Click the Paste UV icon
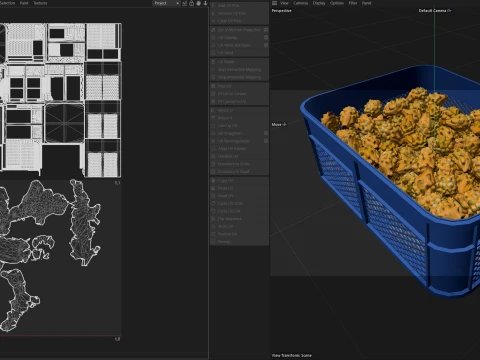This screenshot has height=360, width=480. pyautogui.click(x=213, y=188)
